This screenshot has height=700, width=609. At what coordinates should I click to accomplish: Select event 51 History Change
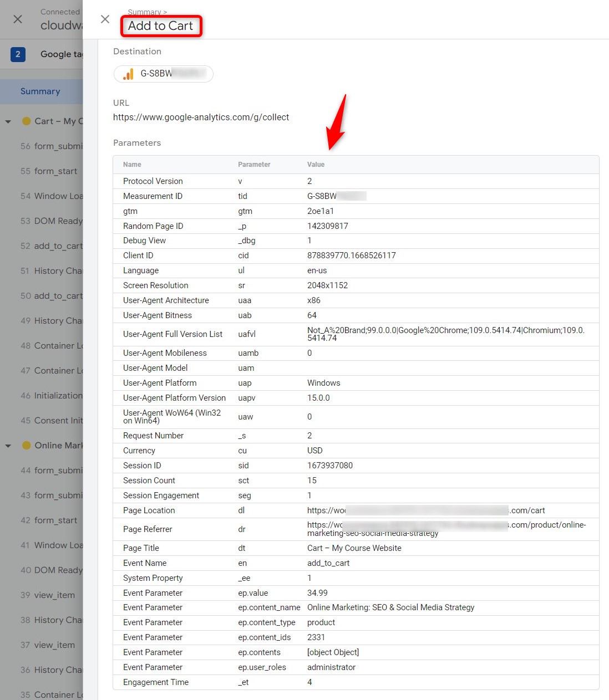tap(51, 271)
